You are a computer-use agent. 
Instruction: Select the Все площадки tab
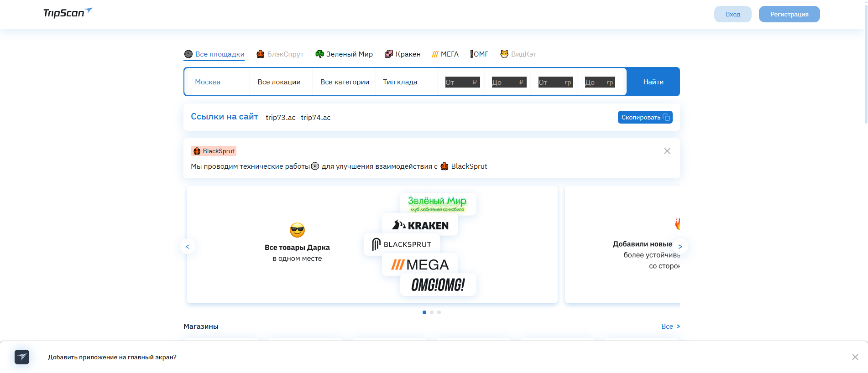(214, 54)
